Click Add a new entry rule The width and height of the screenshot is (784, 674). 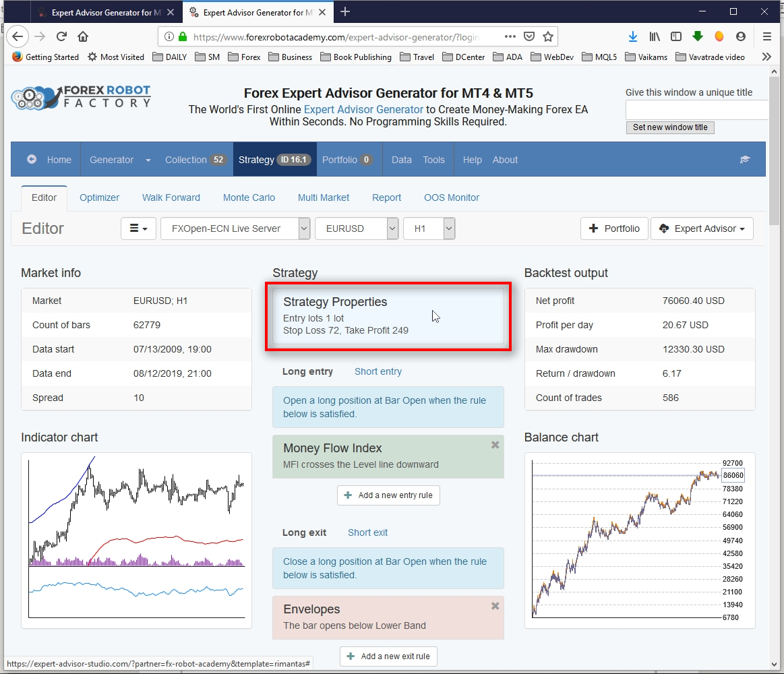point(388,495)
